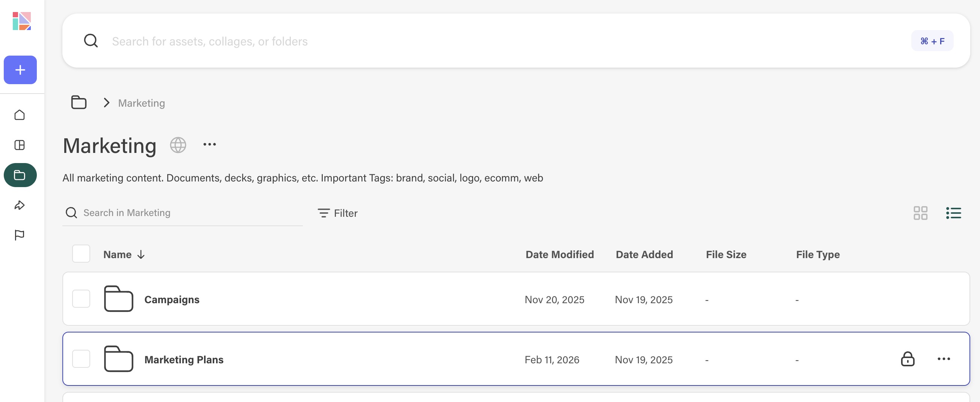
Task: Click the magnifier icon beside Search in Marketing
Action: coord(71,213)
